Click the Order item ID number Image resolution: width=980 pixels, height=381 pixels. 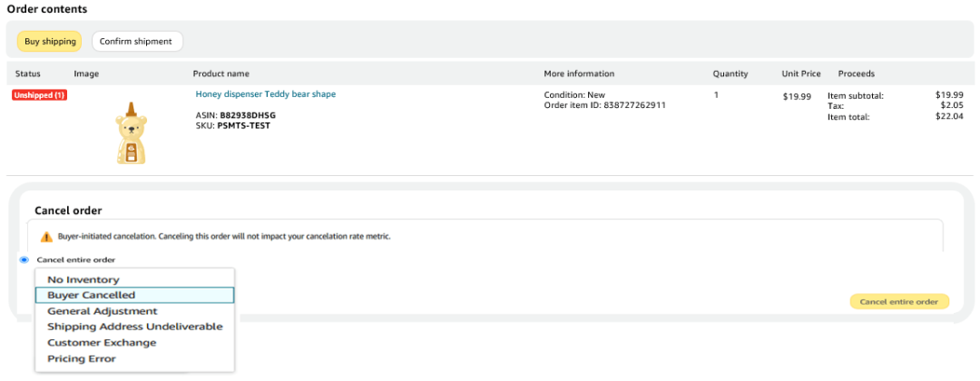(x=635, y=105)
